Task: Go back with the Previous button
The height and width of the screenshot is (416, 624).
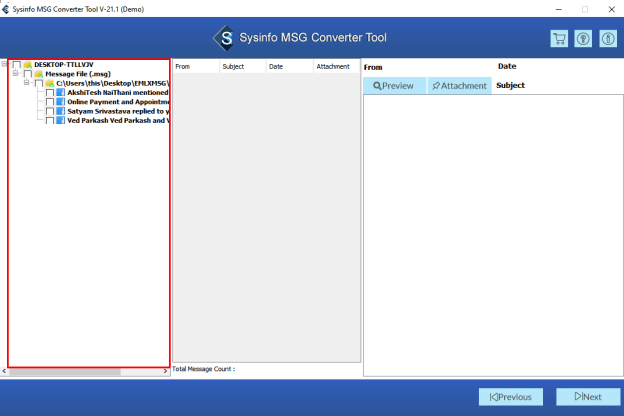Action: coord(510,397)
